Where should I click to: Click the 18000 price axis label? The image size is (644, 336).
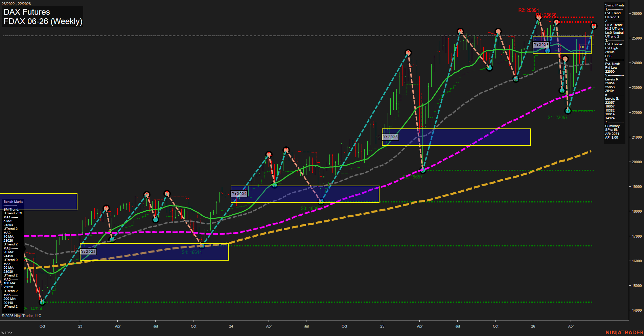(637, 211)
